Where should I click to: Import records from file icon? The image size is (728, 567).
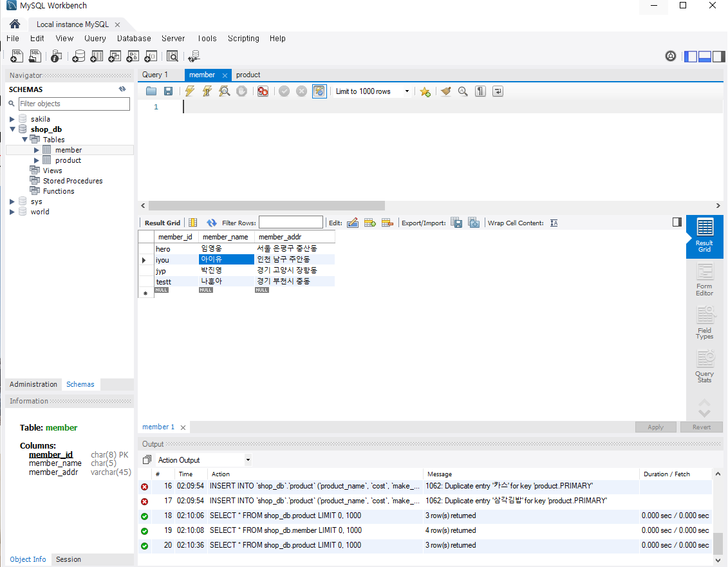click(x=474, y=223)
